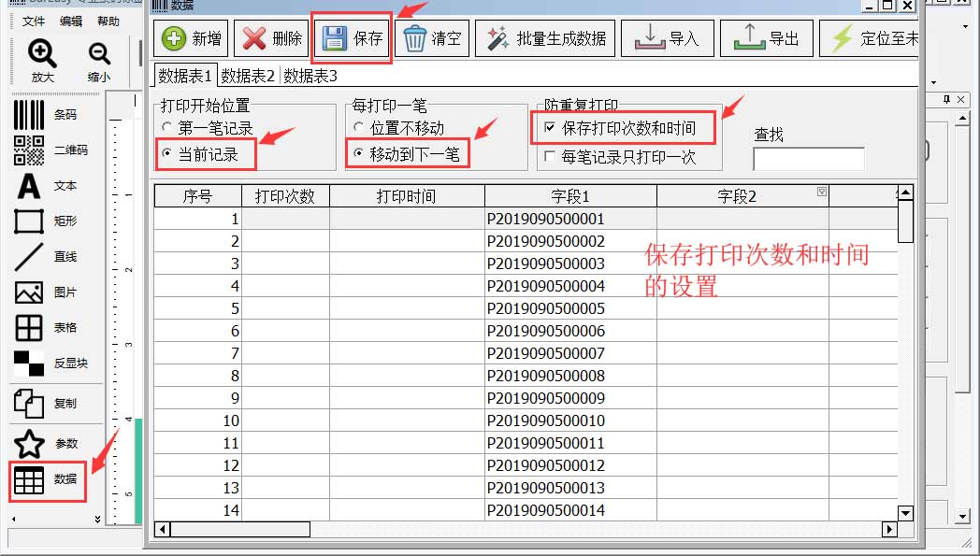This screenshot has height=556, width=980.
Task: Select the image (图片) tool
Action: point(30,292)
